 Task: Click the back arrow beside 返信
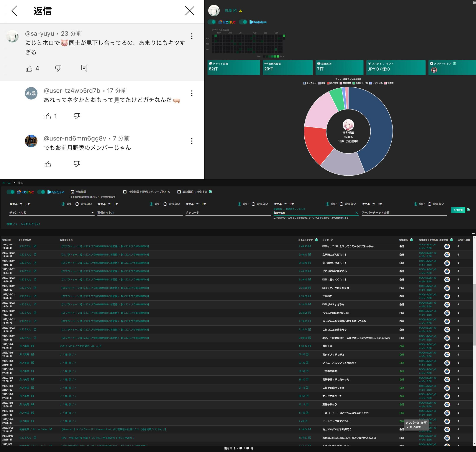tap(15, 11)
